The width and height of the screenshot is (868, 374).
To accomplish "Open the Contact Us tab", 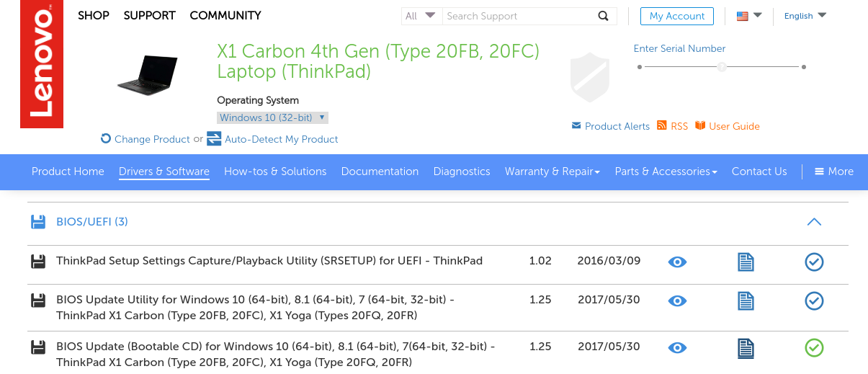I will point(759,172).
